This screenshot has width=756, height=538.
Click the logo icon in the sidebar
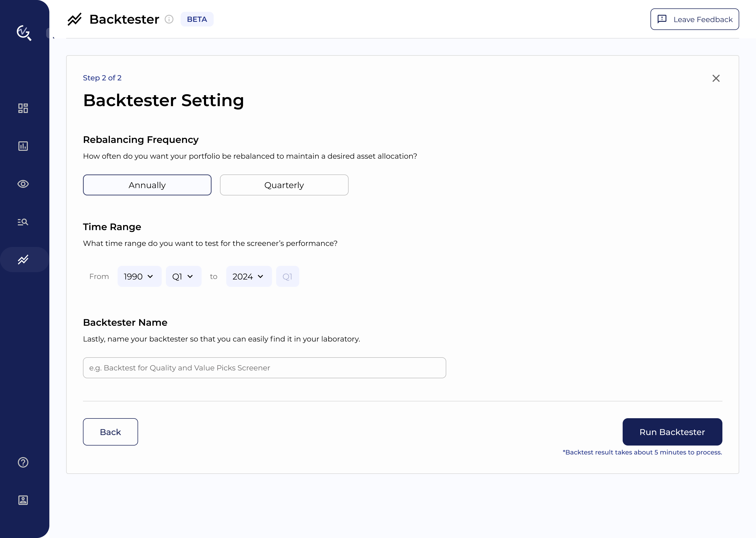(x=24, y=33)
